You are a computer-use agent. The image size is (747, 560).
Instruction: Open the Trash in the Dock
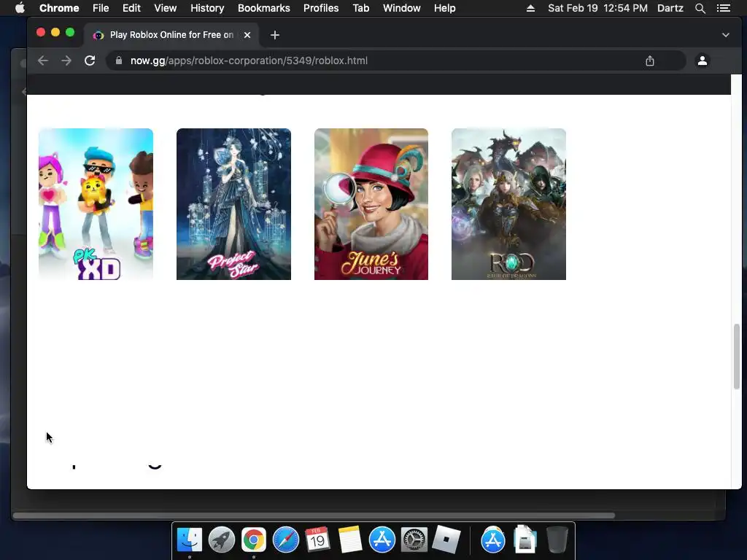tap(557, 540)
